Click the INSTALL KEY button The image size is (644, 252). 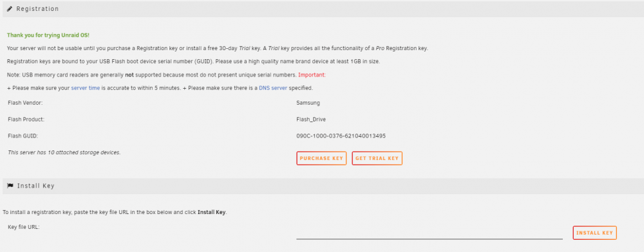[x=594, y=233]
